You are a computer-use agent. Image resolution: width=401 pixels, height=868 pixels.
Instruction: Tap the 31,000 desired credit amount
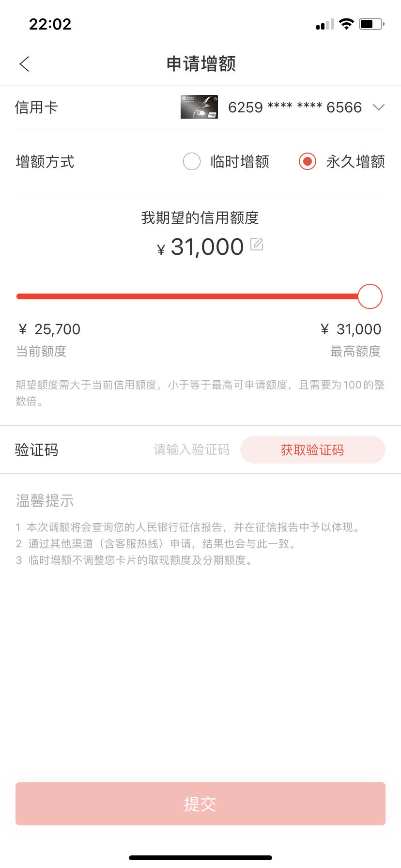tap(207, 247)
